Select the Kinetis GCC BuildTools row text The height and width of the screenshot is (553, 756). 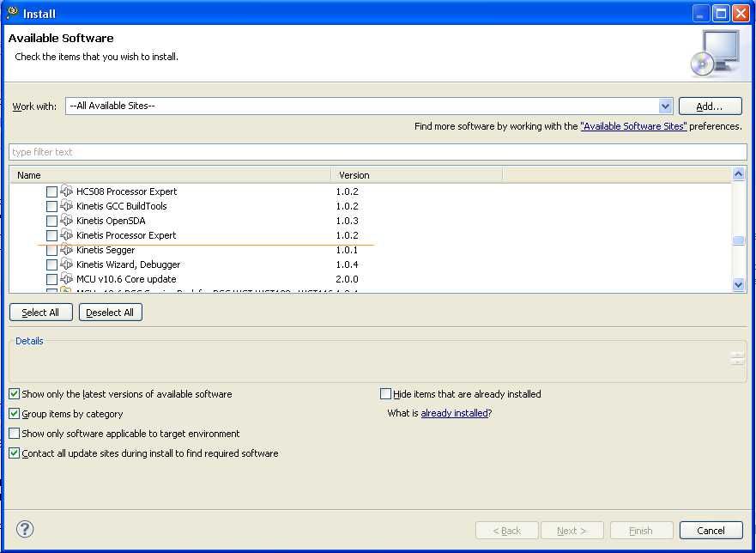point(122,206)
